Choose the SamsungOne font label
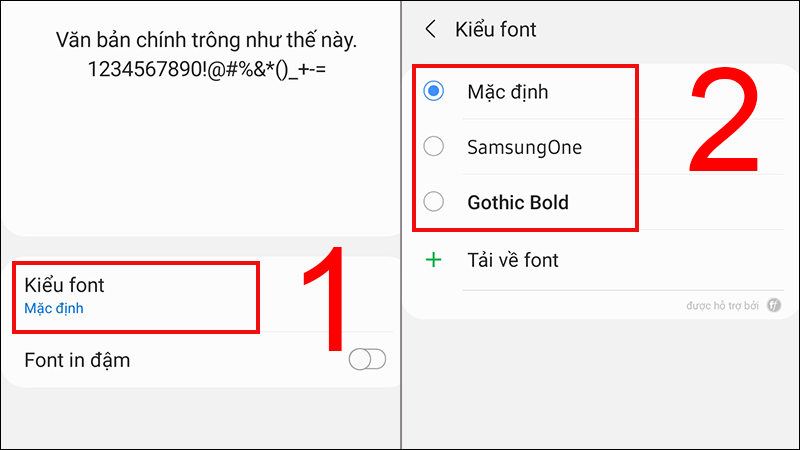This screenshot has height=450, width=800. pyautogui.click(x=524, y=147)
